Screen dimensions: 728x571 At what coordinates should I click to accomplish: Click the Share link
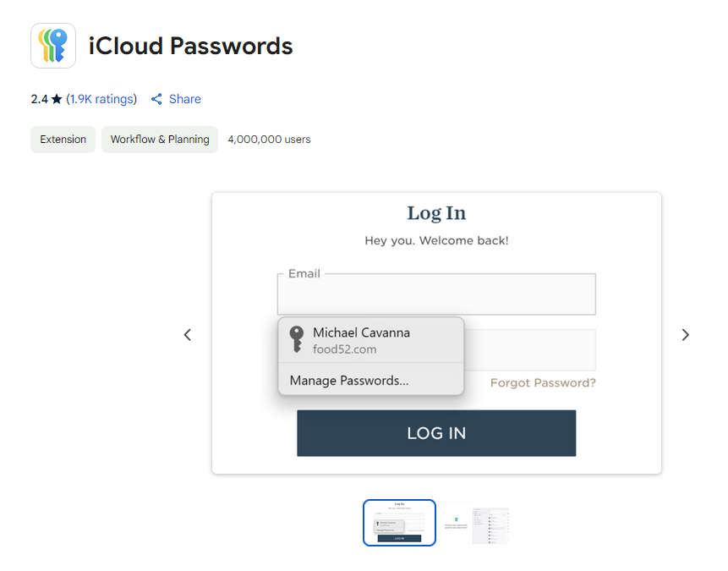(185, 99)
